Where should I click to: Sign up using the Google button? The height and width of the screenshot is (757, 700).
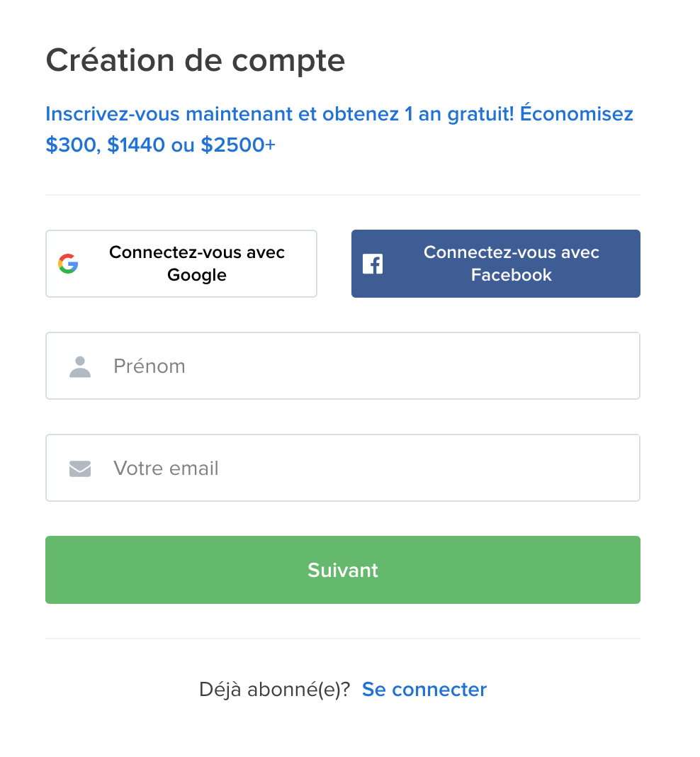(x=181, y=264)
